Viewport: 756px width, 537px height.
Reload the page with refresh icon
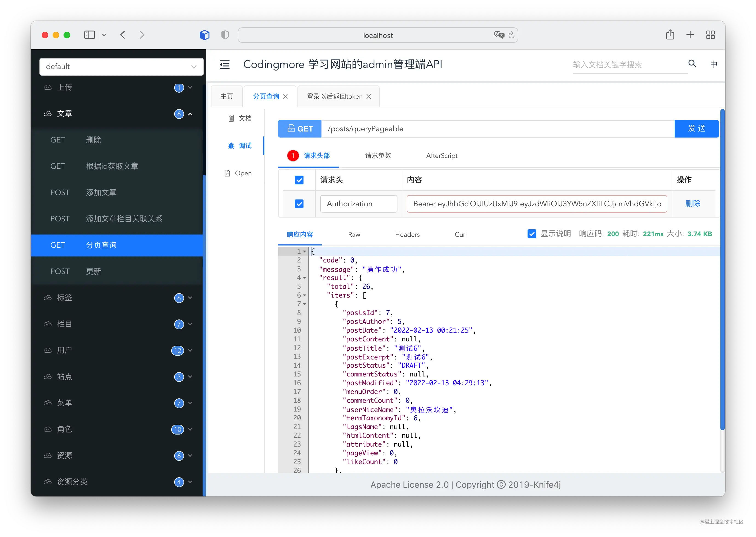[511, 35]
